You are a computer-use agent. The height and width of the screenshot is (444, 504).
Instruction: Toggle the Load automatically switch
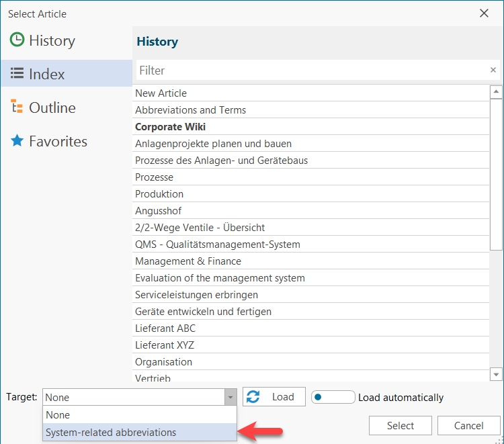(333, 397)
